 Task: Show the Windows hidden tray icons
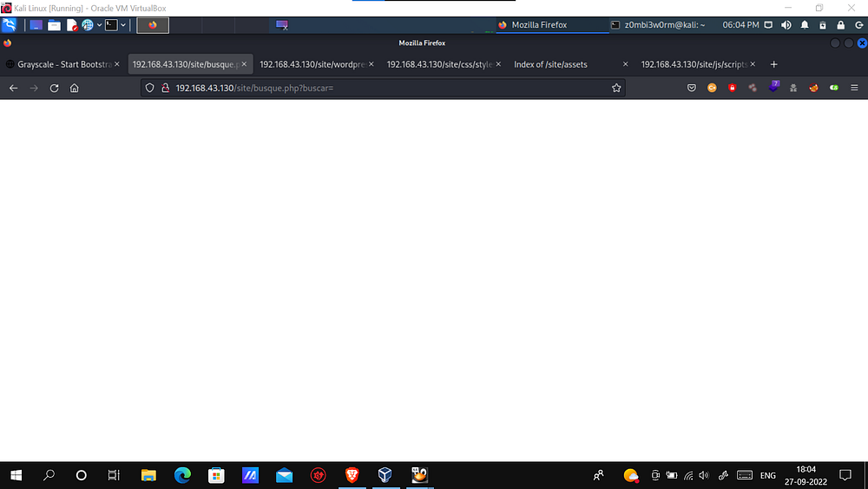pyautogui.click(x=598, y=475)
